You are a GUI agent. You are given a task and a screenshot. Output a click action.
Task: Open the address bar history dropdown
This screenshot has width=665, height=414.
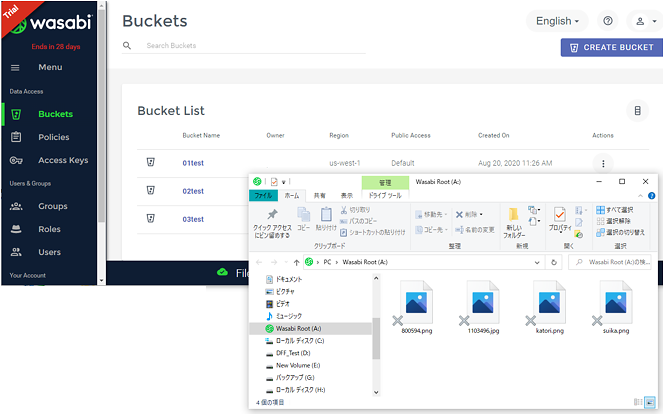tap(537, 263)
